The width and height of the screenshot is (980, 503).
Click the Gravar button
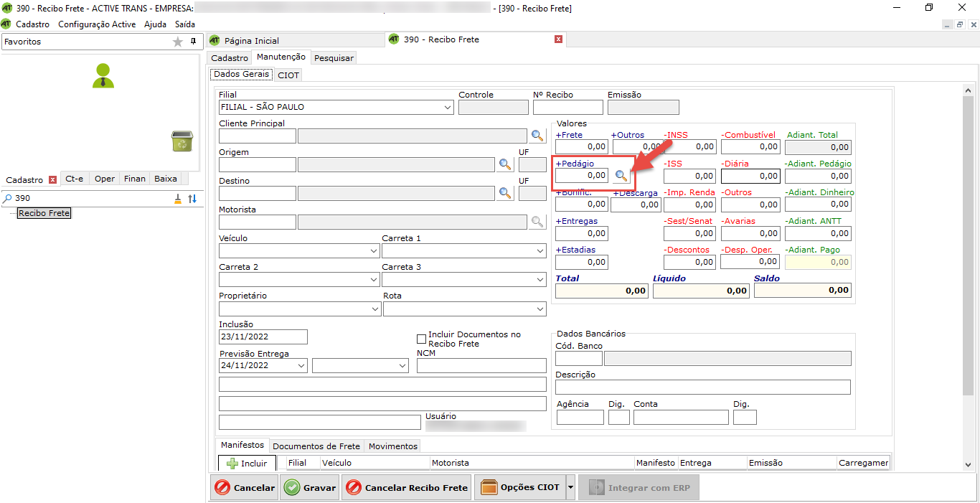pos(310,487)
